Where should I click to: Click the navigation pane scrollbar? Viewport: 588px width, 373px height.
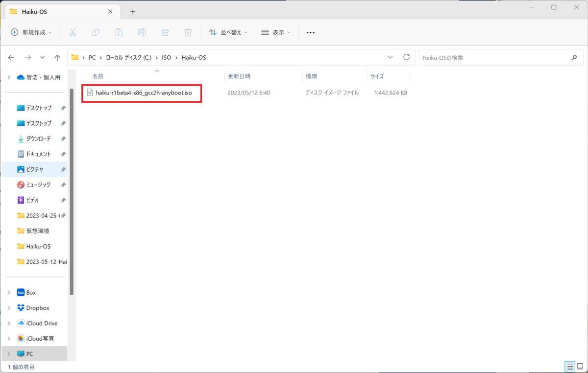click(72, 192)
